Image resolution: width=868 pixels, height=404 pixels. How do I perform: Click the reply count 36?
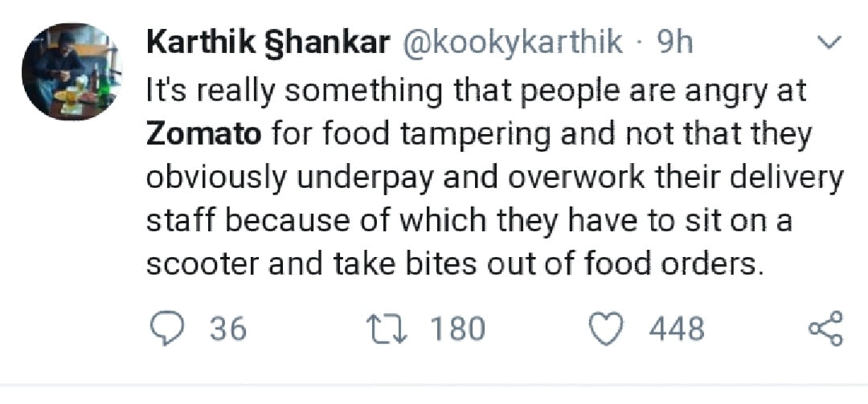click(x=227, y=329)
